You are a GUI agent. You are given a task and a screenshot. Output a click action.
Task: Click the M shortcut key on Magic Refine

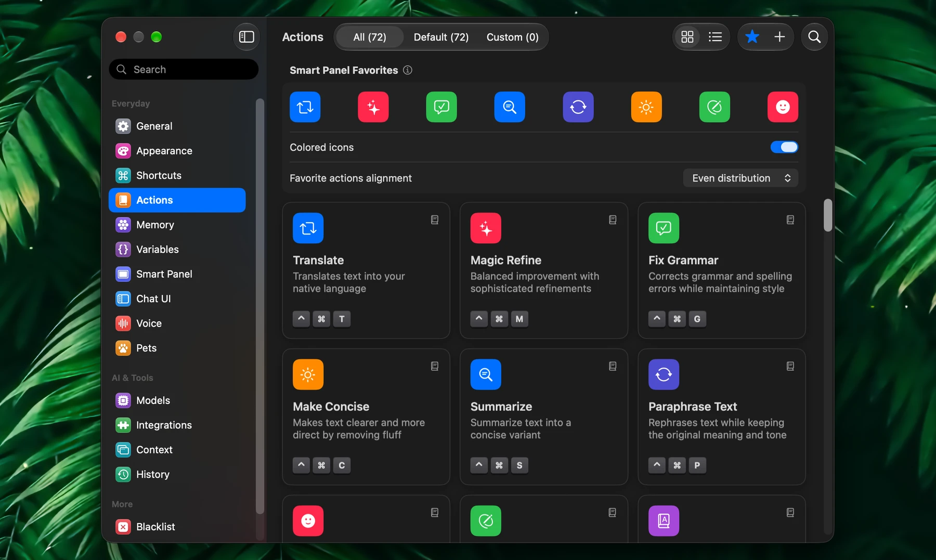[519, 319]
